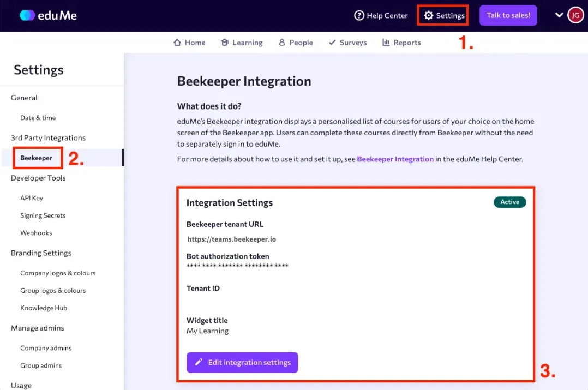Click the Tenant ID label
588x390 pixels.
click(x=203, y=289)
